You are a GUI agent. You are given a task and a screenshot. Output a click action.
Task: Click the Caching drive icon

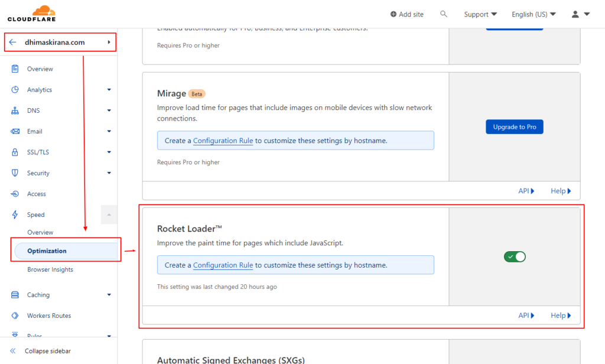click(15, 295)
